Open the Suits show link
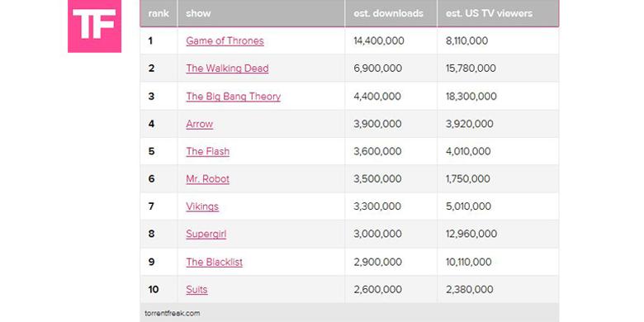This screenshot has height=322, width=644. 197,290
